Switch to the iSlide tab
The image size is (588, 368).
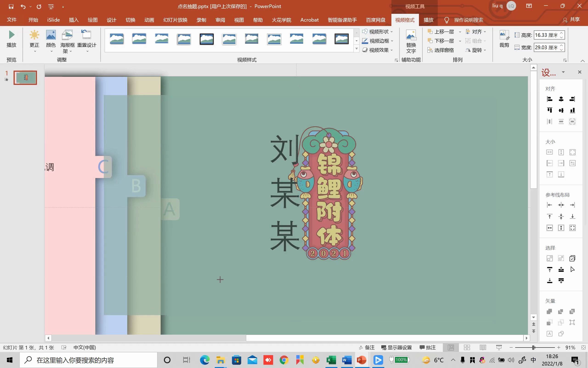54,20
